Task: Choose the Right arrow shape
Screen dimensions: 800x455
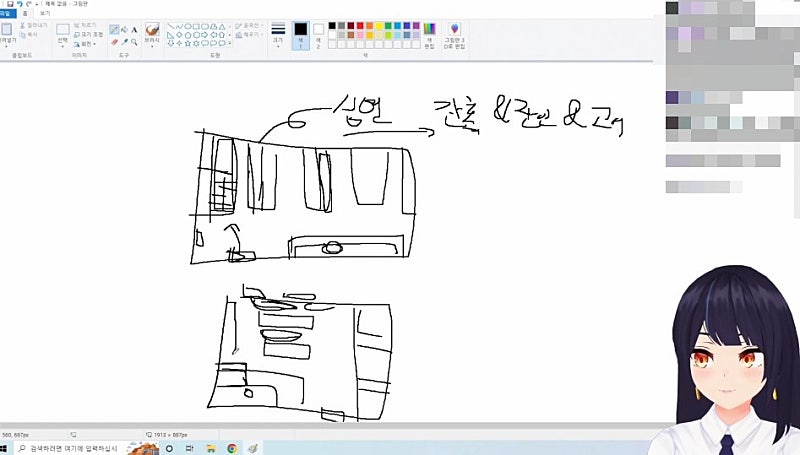Action: tap(205, 35)
